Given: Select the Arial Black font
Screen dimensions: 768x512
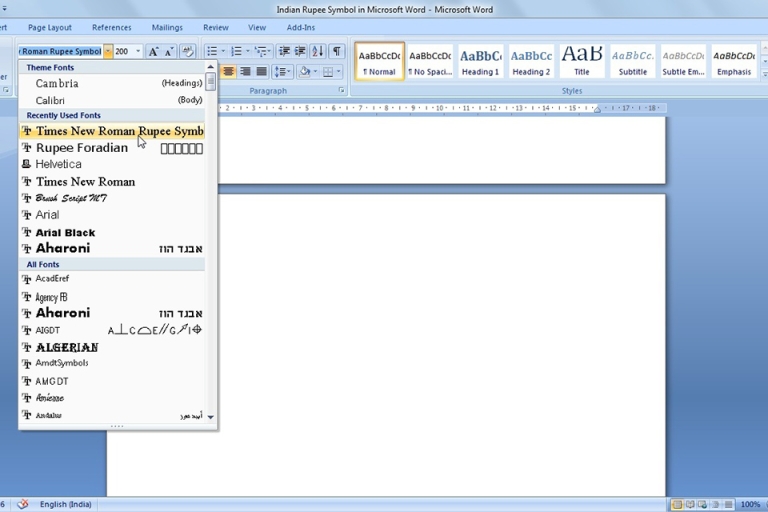Looking at the screenshot, I should pyautogui.click(x=112, y=232).
